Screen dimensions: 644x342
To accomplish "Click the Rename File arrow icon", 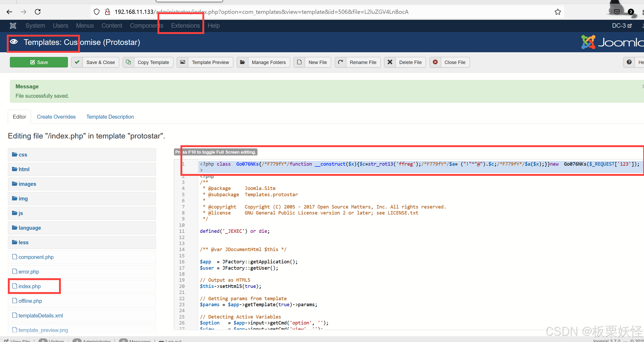I will coord(341,62).
